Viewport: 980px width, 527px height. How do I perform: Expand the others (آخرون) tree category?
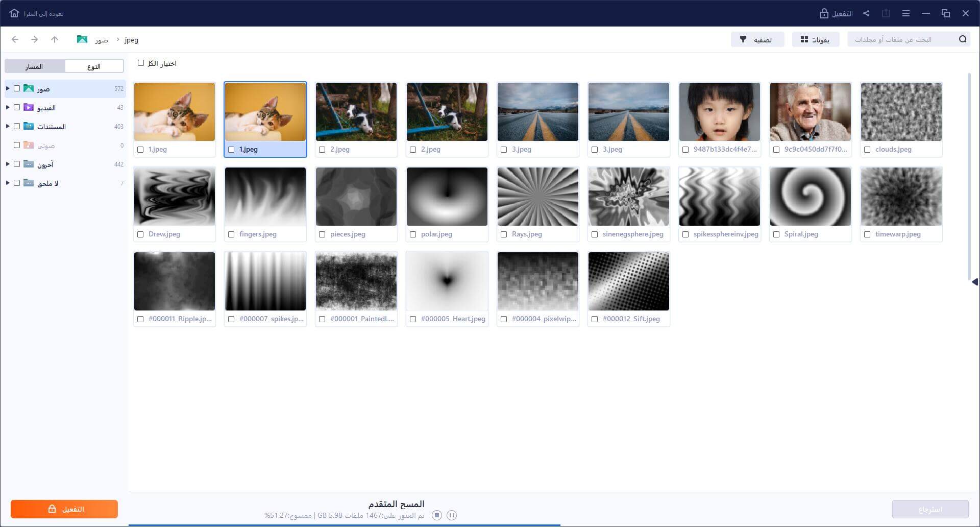point(8,164)
